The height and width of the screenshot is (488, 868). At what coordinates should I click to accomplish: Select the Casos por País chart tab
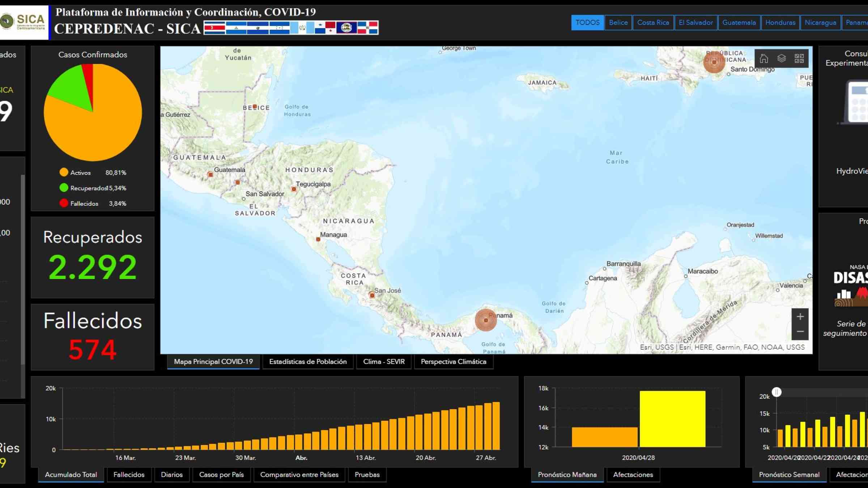[221, 475]
